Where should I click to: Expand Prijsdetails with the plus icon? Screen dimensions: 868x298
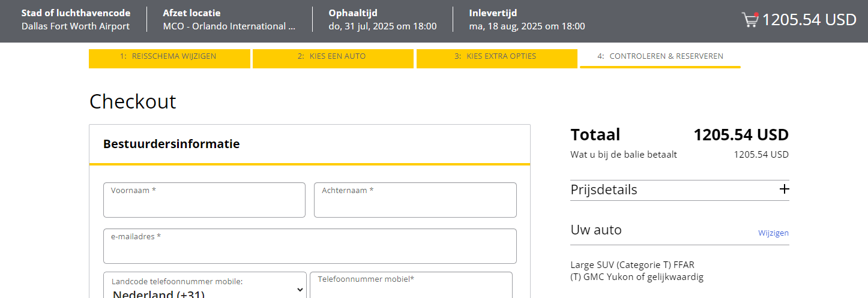pyautogui.click(x=784, y=189)
